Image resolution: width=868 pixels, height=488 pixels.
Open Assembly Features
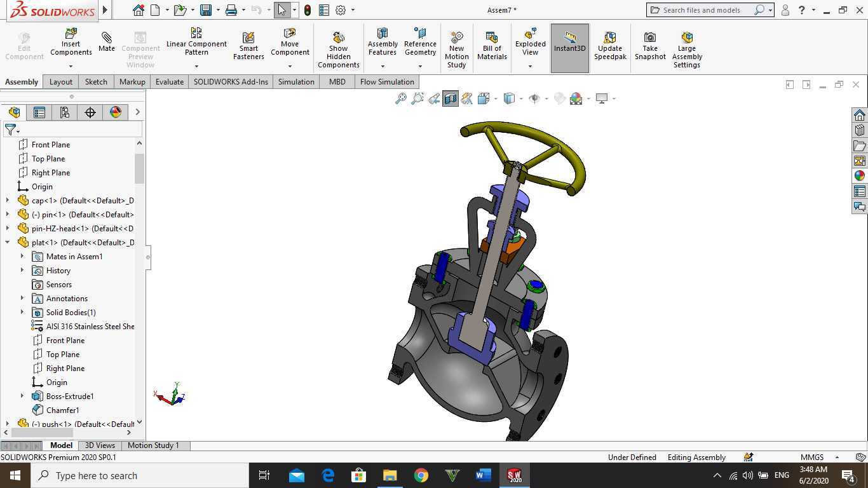(383, 43)
